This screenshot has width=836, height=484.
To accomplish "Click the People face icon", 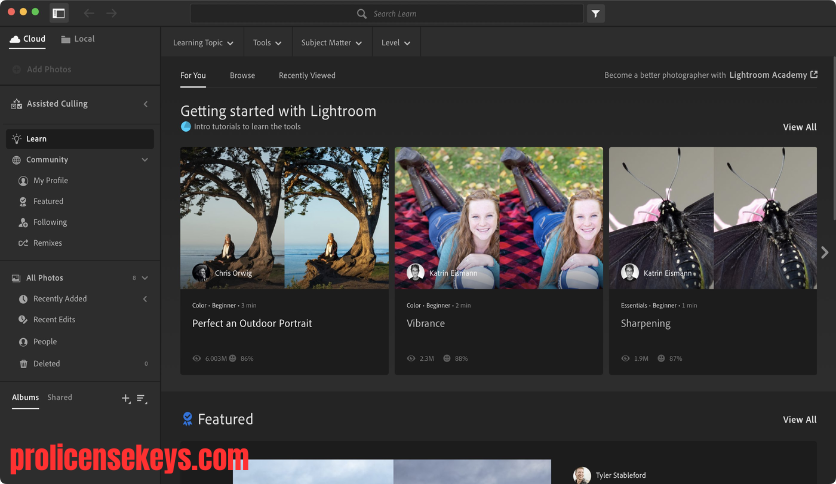I will [23, 342].
